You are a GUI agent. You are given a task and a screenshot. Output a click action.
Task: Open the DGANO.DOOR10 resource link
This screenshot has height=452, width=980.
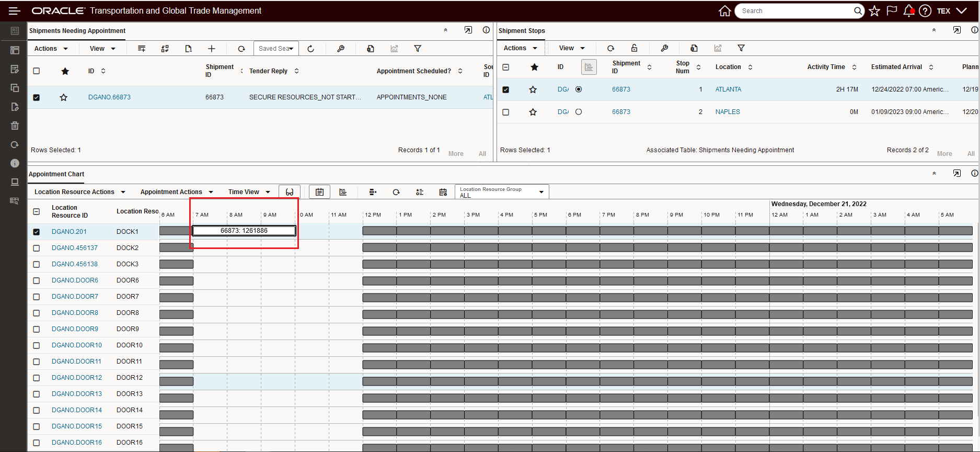(77, 345)
